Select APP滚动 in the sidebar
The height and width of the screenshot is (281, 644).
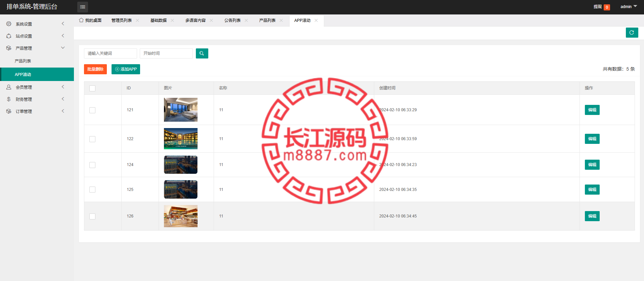point(37,74)
